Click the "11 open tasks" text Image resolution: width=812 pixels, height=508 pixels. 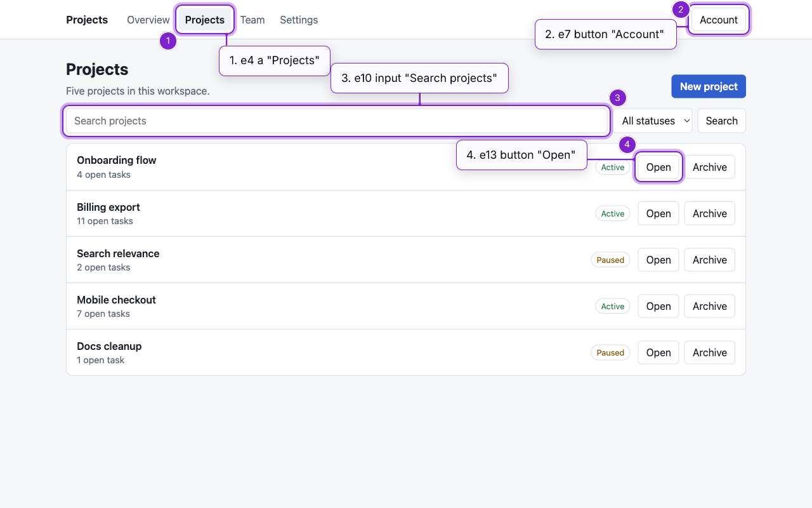pyautogui.click(x=105, y=221)
